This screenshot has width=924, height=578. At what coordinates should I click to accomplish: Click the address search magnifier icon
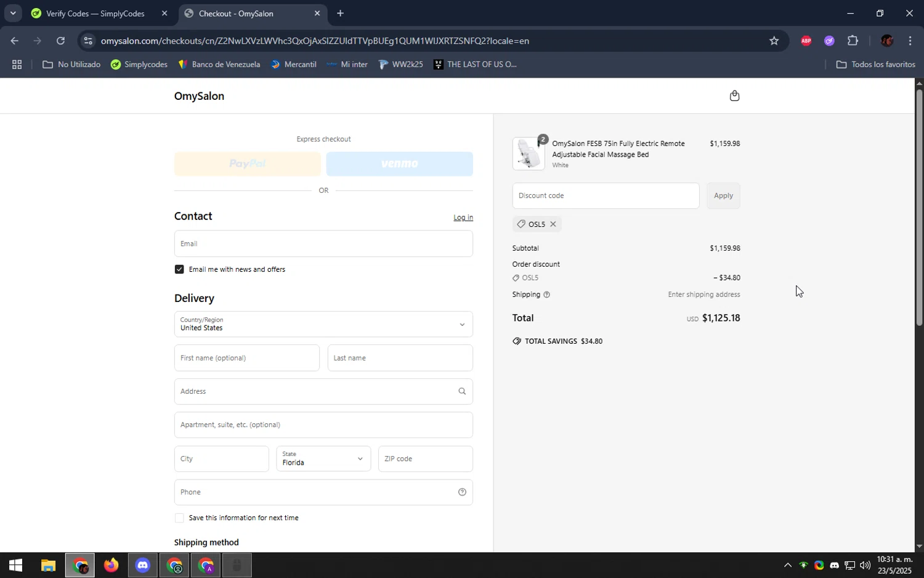tap(462, 391)
